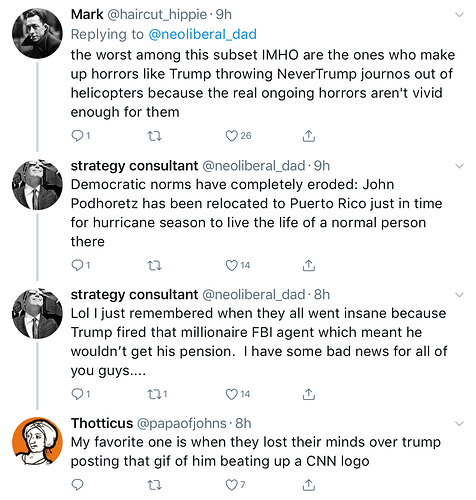476x500 pixels.
Task: View Thotticus's orange profile avatar
Action: coord(37,442)
